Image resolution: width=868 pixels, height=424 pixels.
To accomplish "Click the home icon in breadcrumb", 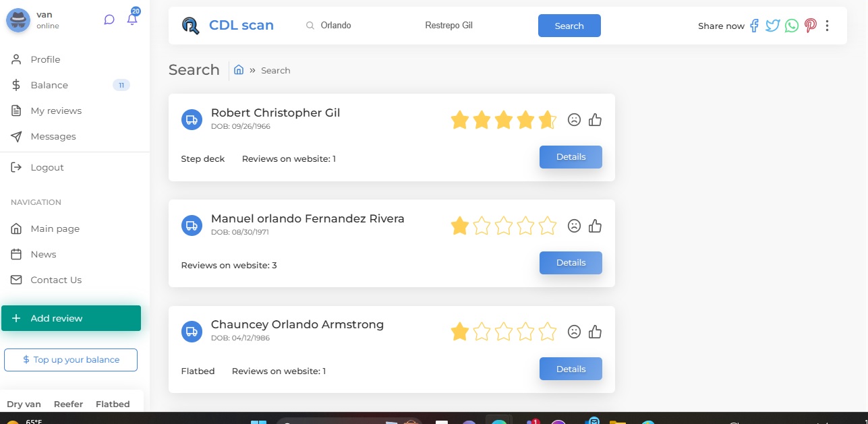I will point(239,69).
